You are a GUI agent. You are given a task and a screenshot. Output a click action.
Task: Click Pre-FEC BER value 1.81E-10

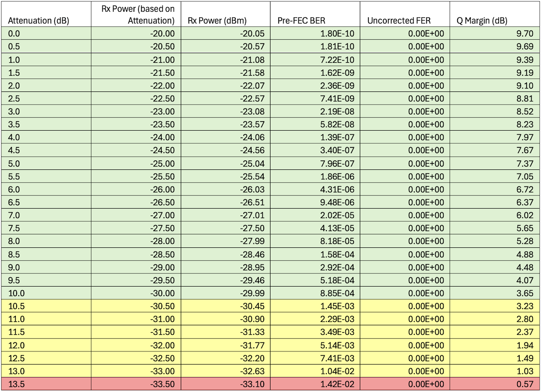pos(315,47)
